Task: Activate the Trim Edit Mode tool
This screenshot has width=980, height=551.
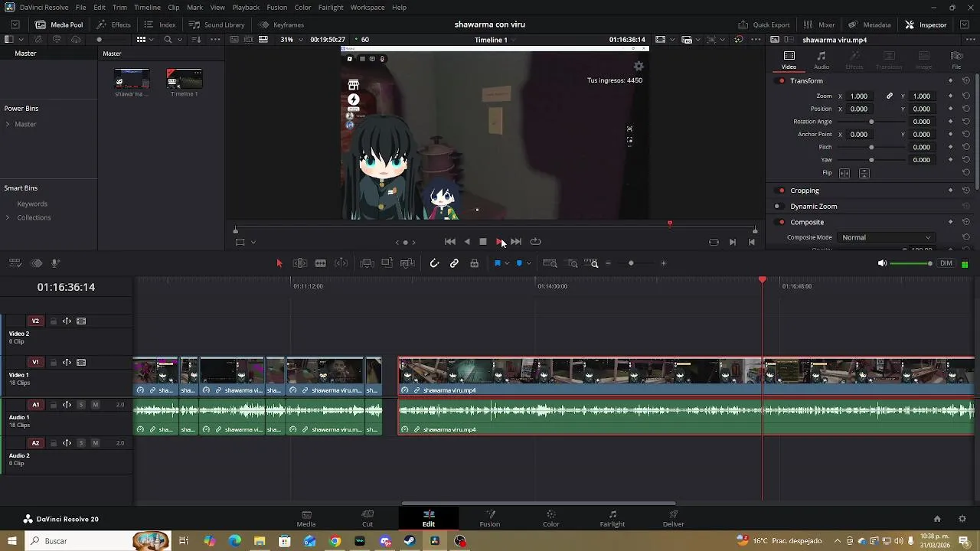Action: 300,263
